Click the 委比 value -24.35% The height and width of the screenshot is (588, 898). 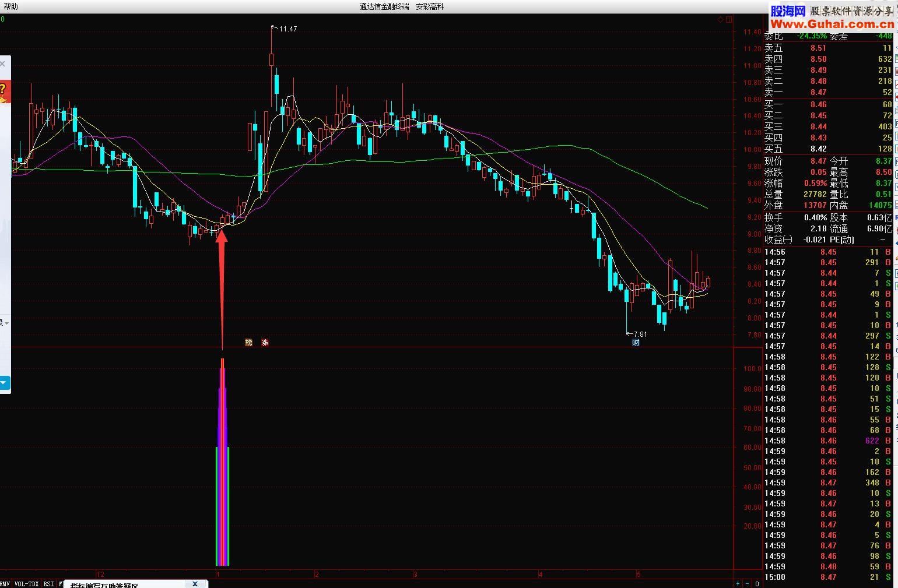(x=812, y=36)
